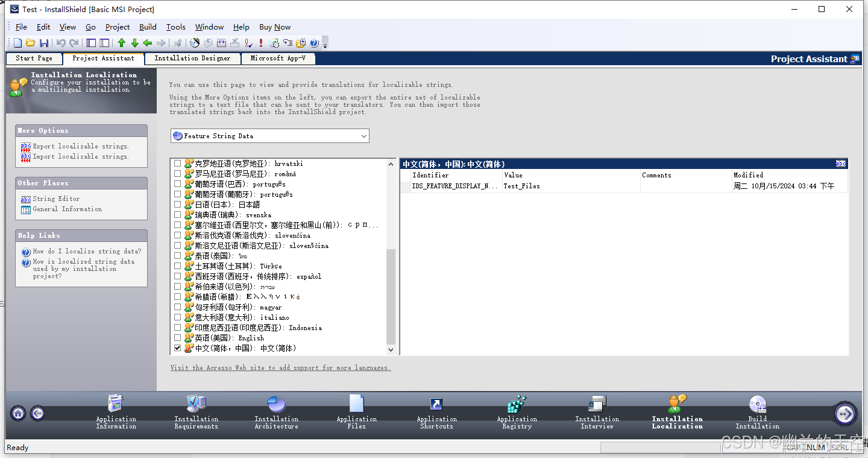Click the language list scroll-down arrow
This screenshot has width=868, height=458.
391,349
